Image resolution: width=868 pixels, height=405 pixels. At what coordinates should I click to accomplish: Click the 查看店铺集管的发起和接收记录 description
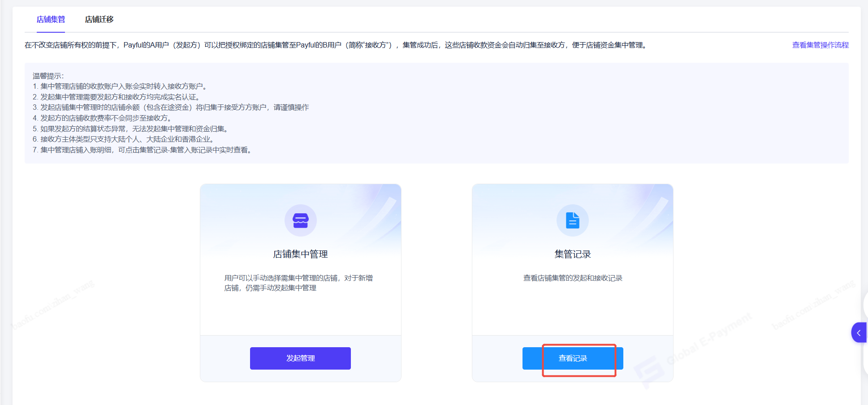572,278
